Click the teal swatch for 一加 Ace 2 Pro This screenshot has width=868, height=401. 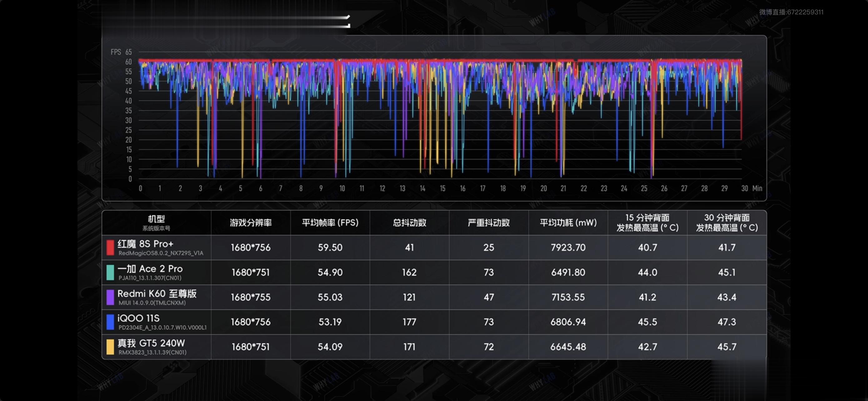click(x=110, y=272)
